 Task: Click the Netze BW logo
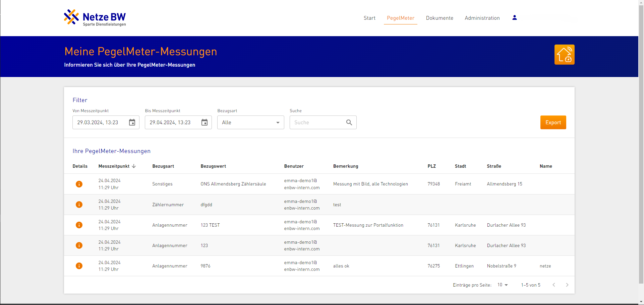click(x=95, y=18)
